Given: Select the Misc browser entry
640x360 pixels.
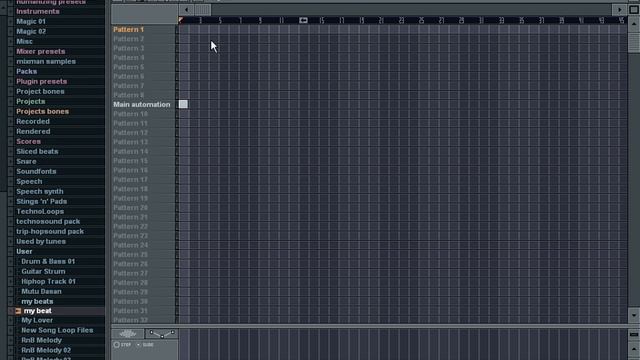Looking at the screenshot, I should [x=24, y=41].
